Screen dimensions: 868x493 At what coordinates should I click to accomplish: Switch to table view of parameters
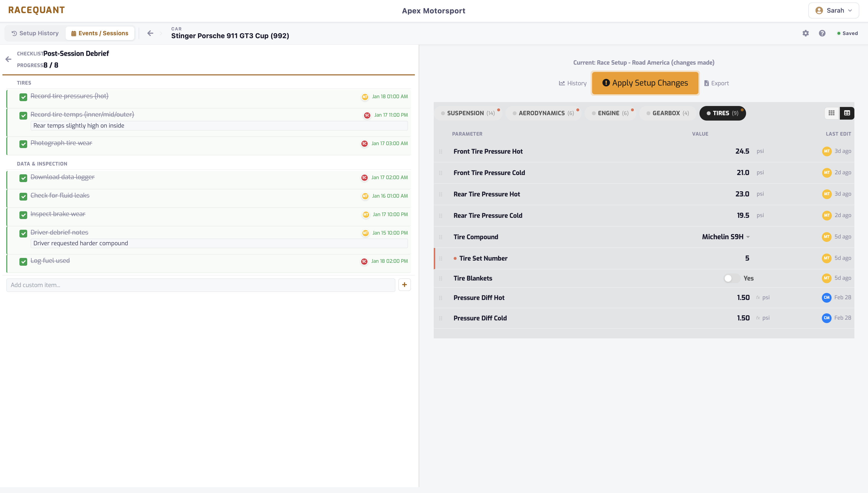point(847,113)
